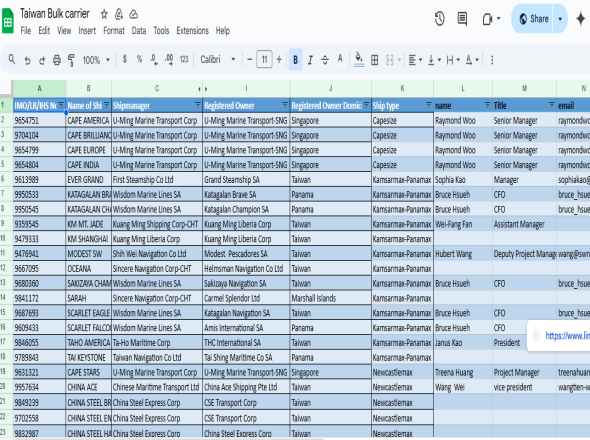Open the Edit menu
Image resolution: width=590 pixels, height=440 pixels.
tap(44, 30)
